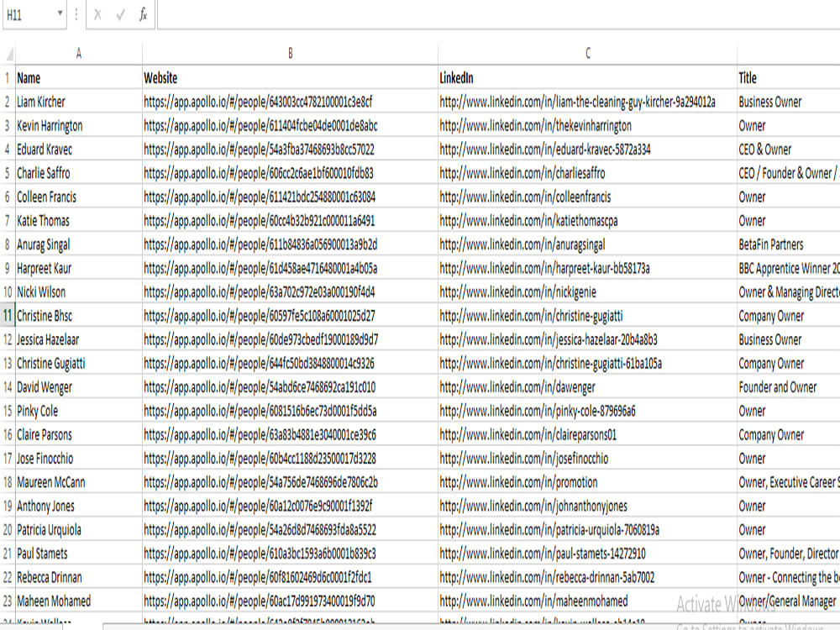840x630 pixels.
Task: Select the cell Pinky Cole
Action: (79, 411)
